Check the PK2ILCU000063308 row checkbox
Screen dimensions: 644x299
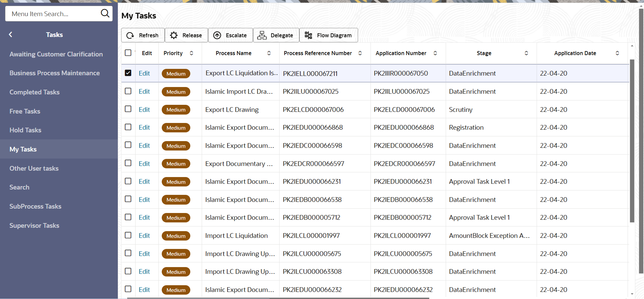(128, 271)
